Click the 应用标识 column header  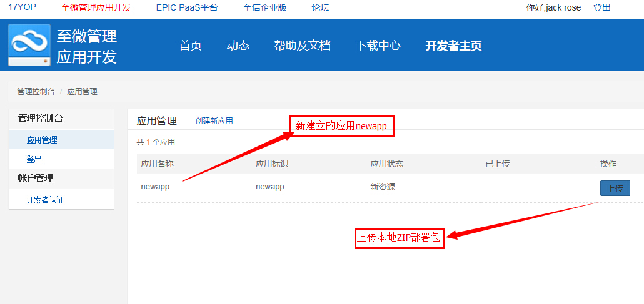272,164
